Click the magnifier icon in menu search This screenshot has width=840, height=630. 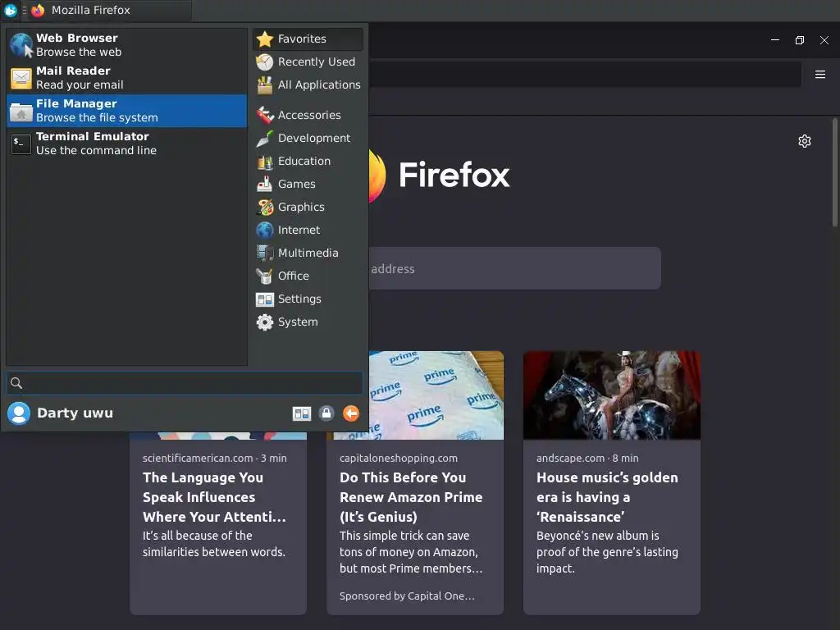point(16,383)
